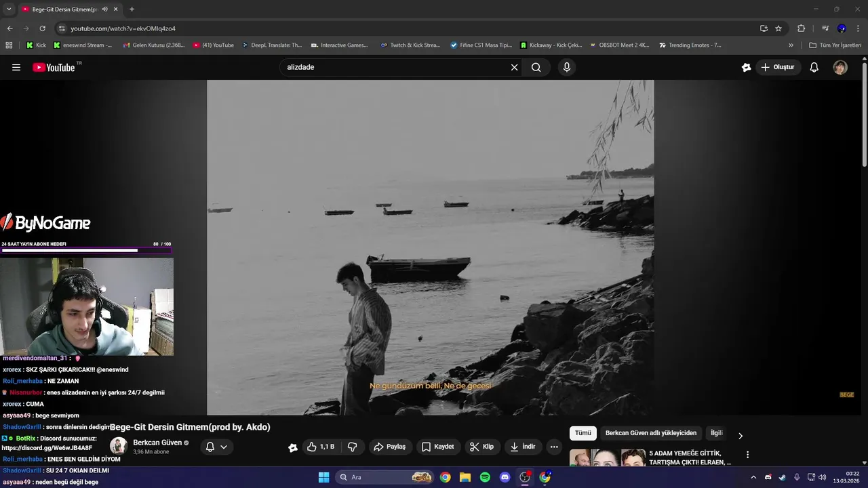The width and height of the screenshot is (868, 488).
Task: Like the video with thumbs up
Action: [x=321, y=447]
